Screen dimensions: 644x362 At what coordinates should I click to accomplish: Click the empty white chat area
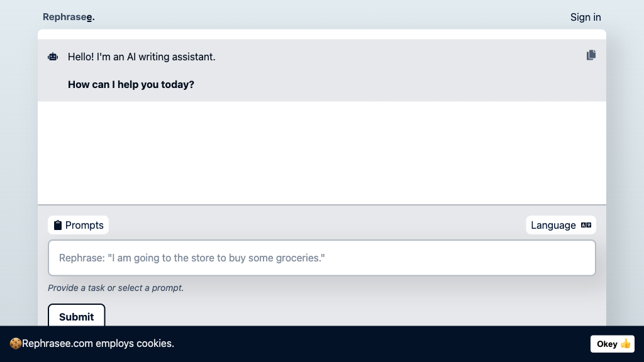click(321, 153)
